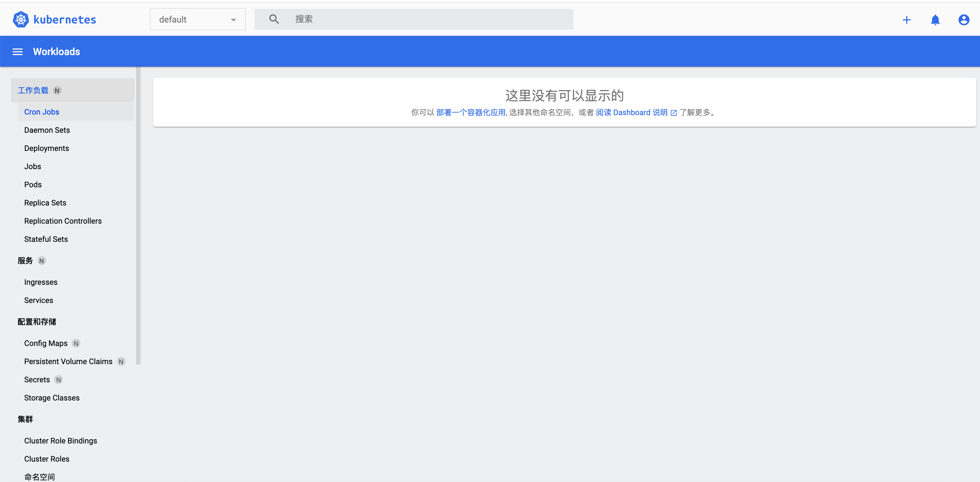Open Stateful Sets list
This screenshot has height=482, width=980.
point(46,239)
